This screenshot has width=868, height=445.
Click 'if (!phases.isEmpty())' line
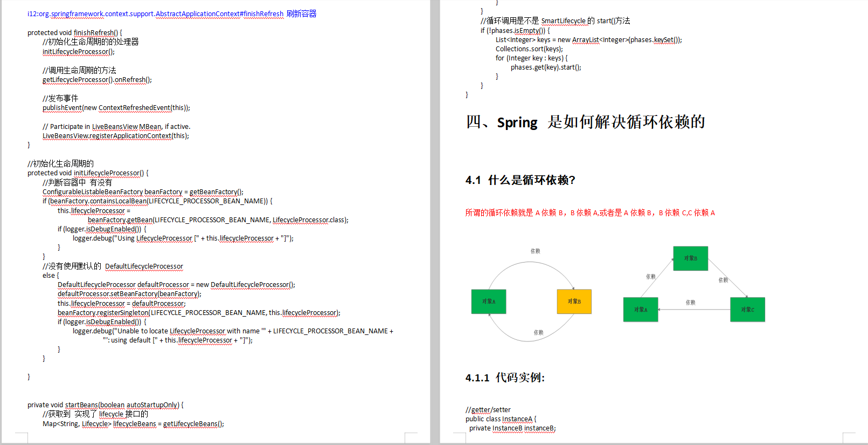[x=515, y=31]
